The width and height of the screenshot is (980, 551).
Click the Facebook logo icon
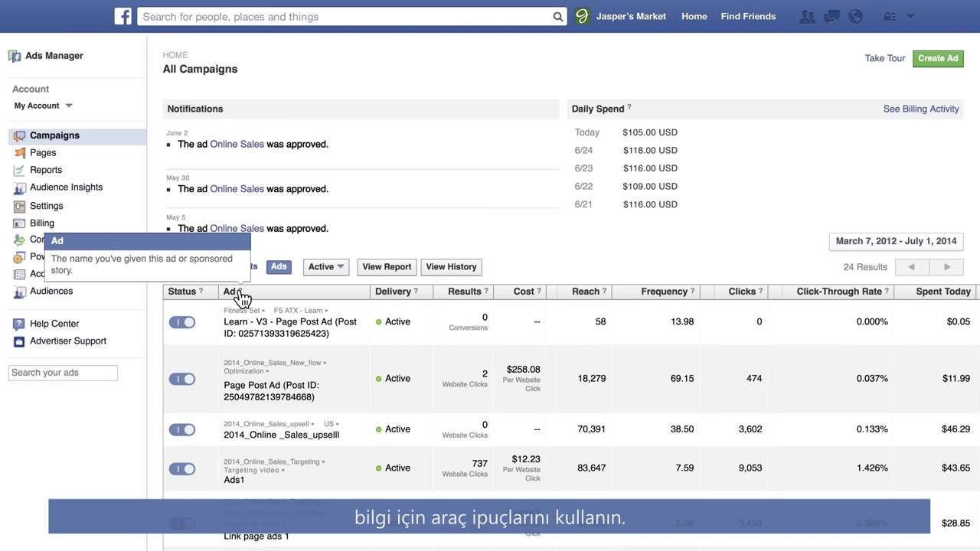point(123,16)
